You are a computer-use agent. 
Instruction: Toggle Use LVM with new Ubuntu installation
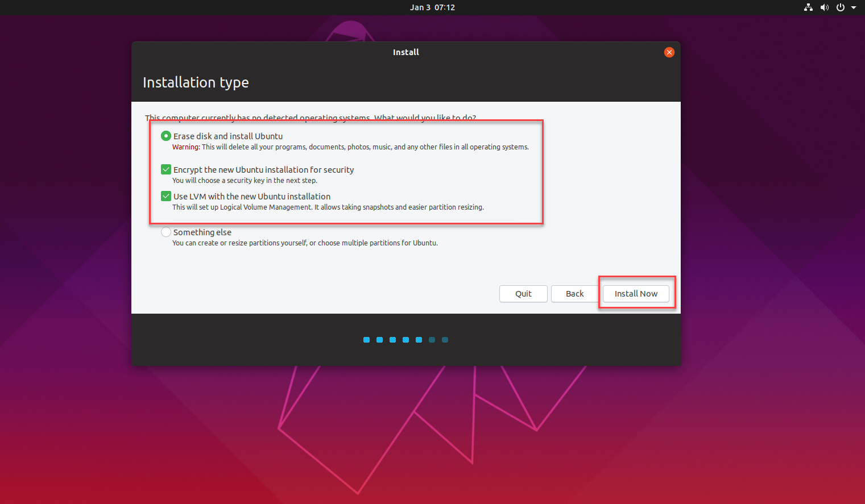point(166,196)
